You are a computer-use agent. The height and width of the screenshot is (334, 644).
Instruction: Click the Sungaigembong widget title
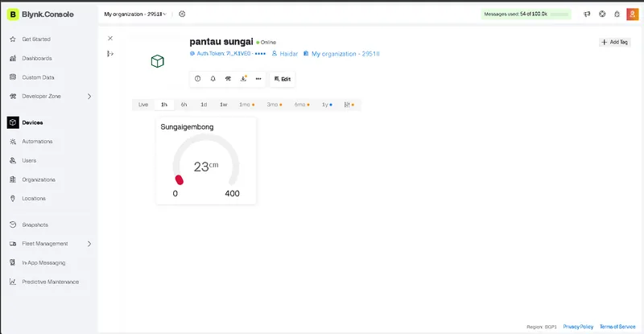click(187, 127)
